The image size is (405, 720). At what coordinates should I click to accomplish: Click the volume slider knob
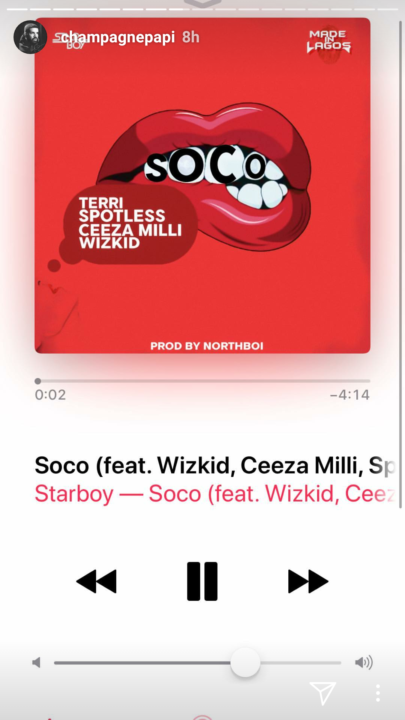245,663
